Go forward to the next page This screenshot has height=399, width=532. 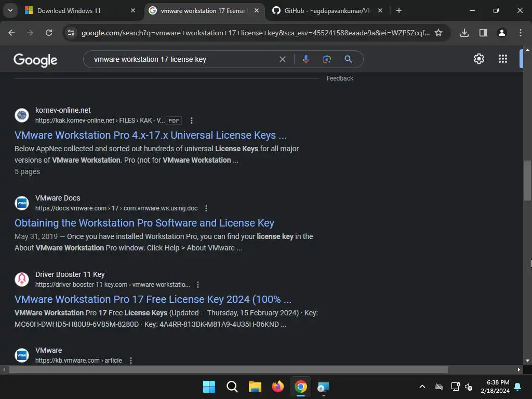[30, 33]
